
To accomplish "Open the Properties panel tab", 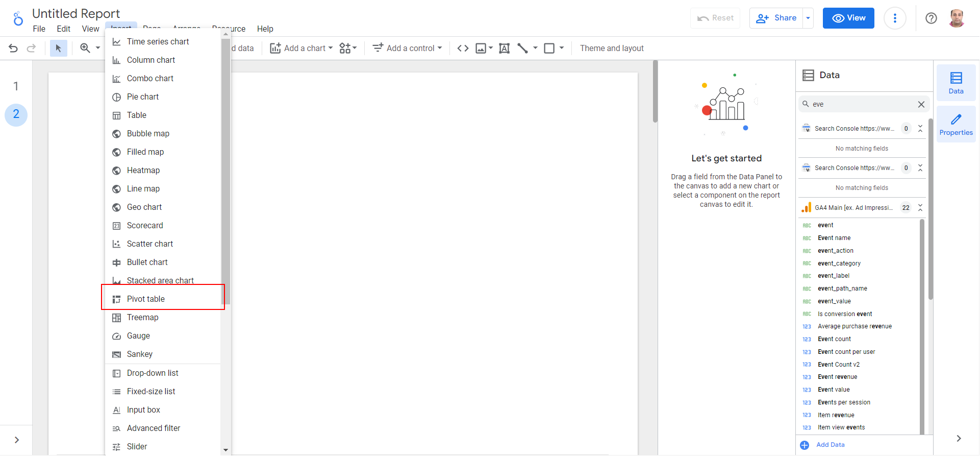I will [x=956, y=124].
